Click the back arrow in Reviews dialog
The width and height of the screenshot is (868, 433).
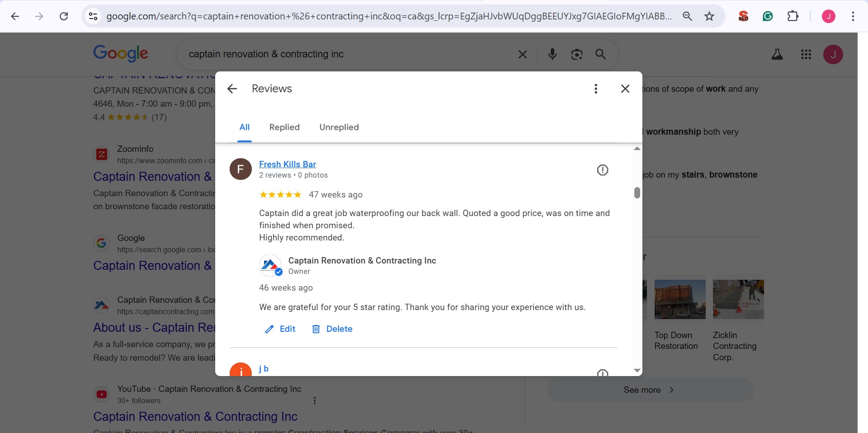tap(232, 89)
